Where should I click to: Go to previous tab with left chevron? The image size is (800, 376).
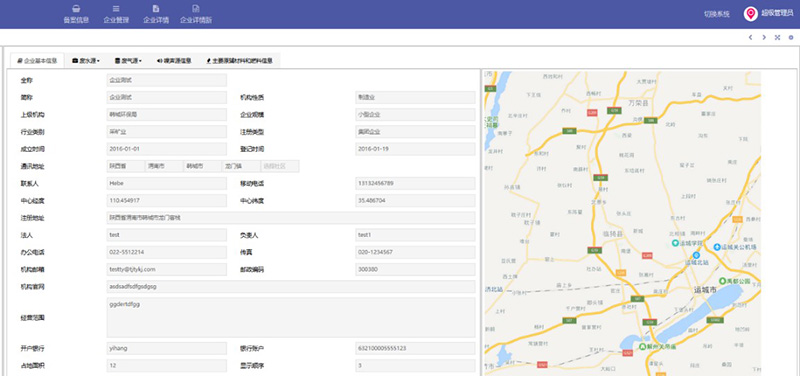[751, 37]
